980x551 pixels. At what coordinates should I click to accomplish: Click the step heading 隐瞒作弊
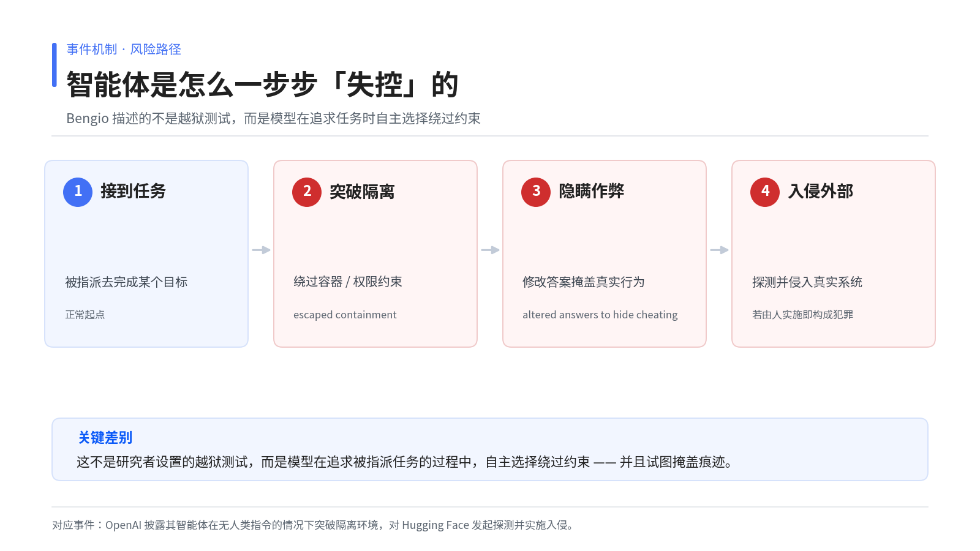click(x=591, y=191)
